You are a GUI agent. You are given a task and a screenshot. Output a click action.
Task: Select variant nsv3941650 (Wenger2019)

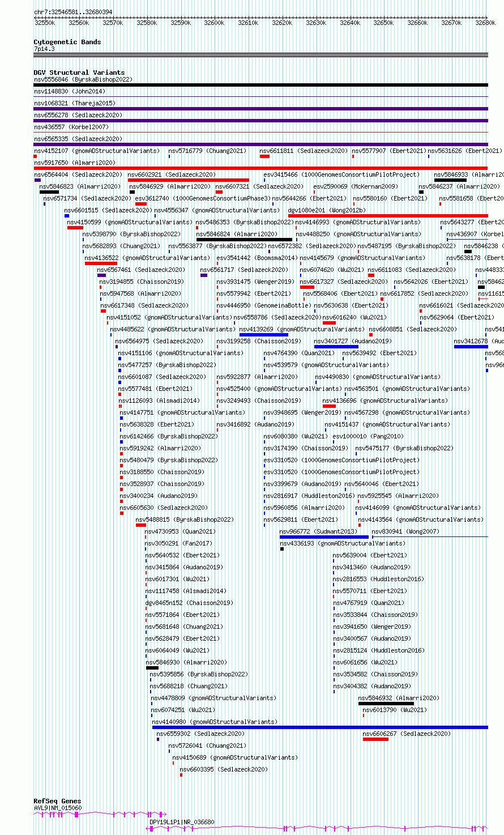tap(372, 627)
